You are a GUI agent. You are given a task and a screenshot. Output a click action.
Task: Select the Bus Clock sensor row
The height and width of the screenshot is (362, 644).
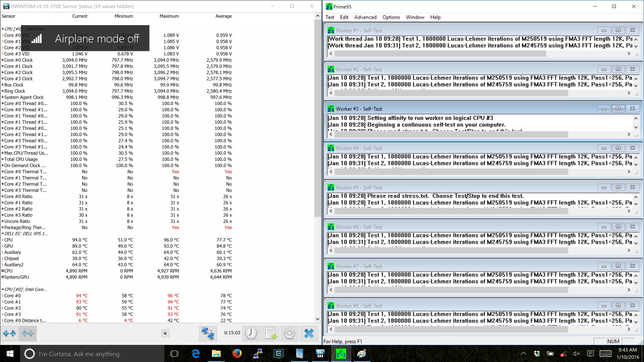pos(117,85)
